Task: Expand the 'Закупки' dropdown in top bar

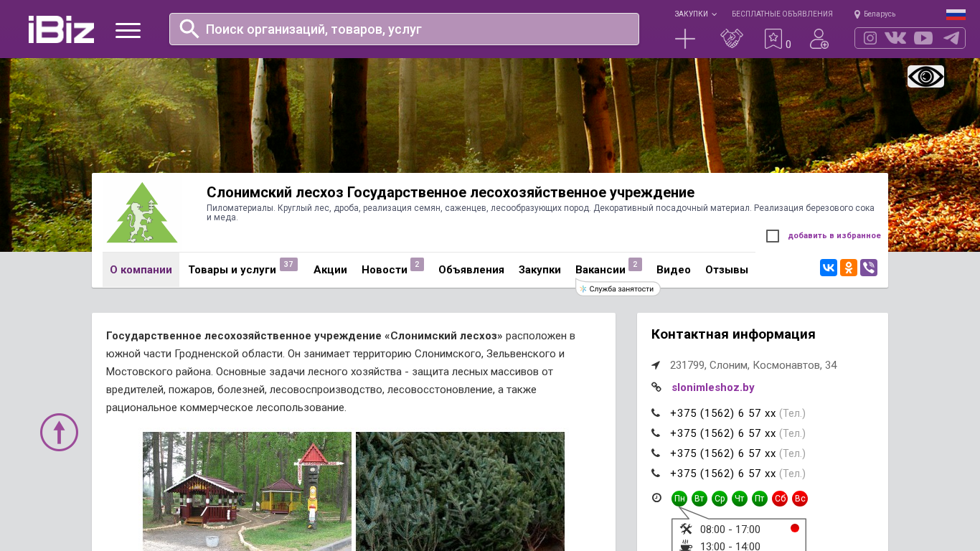Action: pyautogui.click(x=694, y=14)
